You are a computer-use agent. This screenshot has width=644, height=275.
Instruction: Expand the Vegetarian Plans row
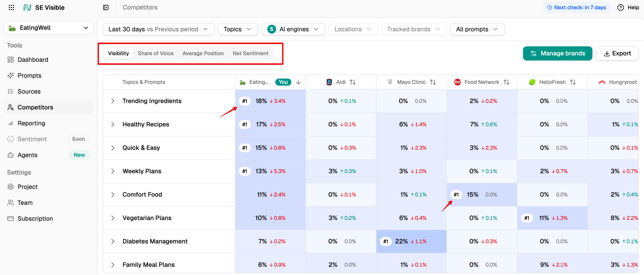(x=113, y=218)
